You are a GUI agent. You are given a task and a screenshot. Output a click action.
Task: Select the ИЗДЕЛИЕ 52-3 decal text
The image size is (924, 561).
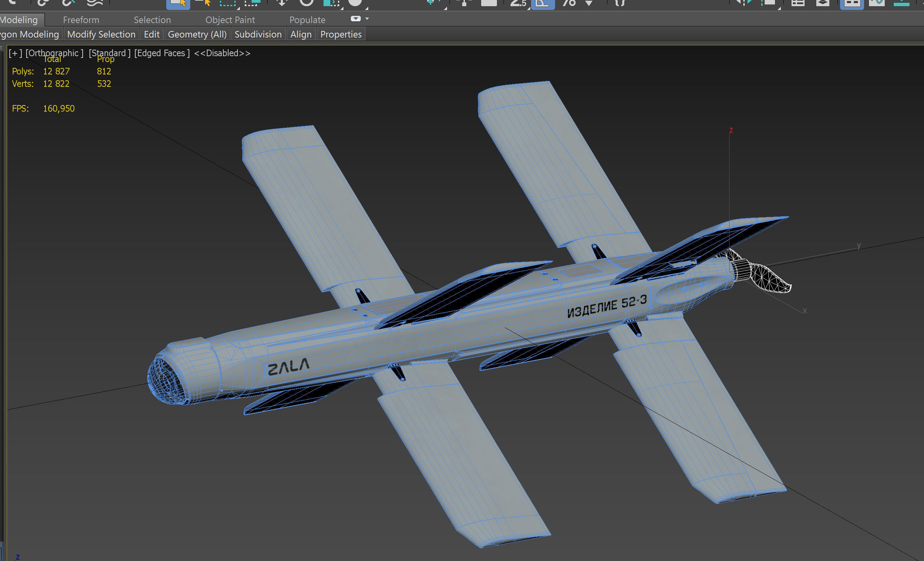[607, 306]
